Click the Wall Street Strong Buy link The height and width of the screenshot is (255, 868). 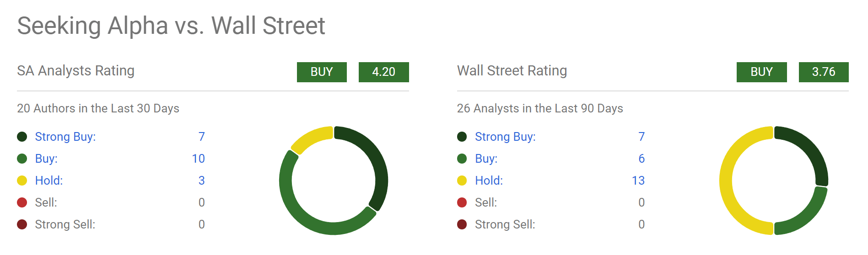(x=505, y=137)
